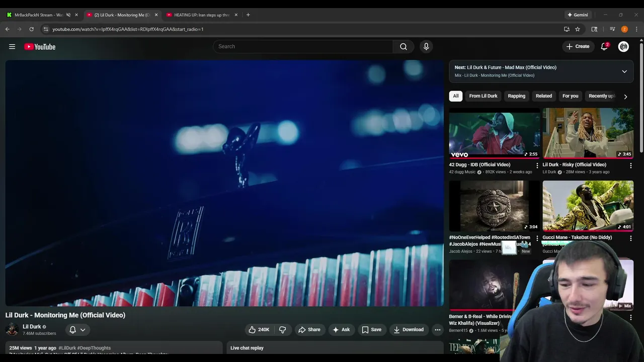The height and width of the screenshot is (362, 644).
Task: Open Lil Durk Risky thumbnail
Action: [588, 133]
